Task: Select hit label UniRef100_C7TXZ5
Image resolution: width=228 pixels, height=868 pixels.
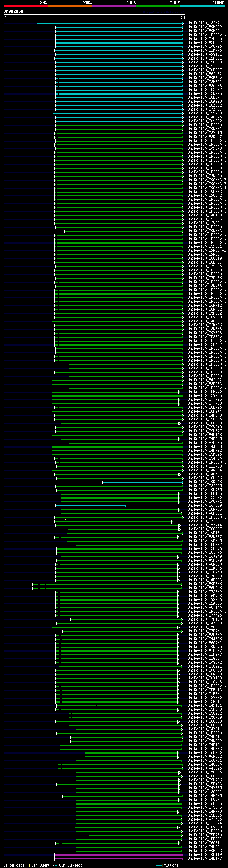Action: point(204,399)
